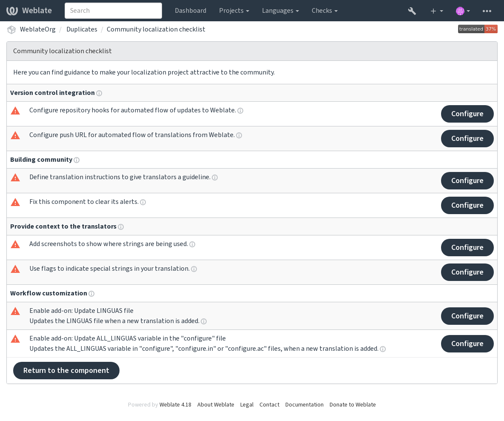Expand the Checks dropdown
Screen dimensions: 504x421
(x=325, y=11)
